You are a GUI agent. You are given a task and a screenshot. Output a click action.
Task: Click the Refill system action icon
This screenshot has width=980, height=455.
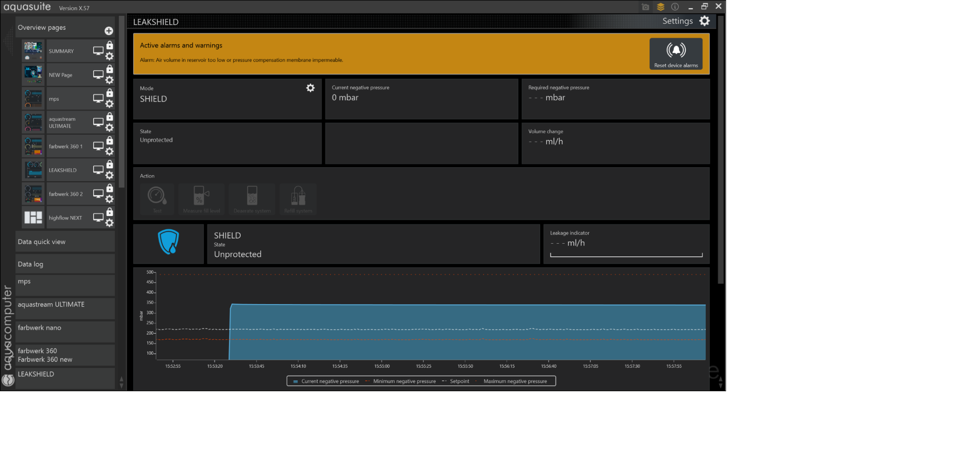click(x=298, y=196)
